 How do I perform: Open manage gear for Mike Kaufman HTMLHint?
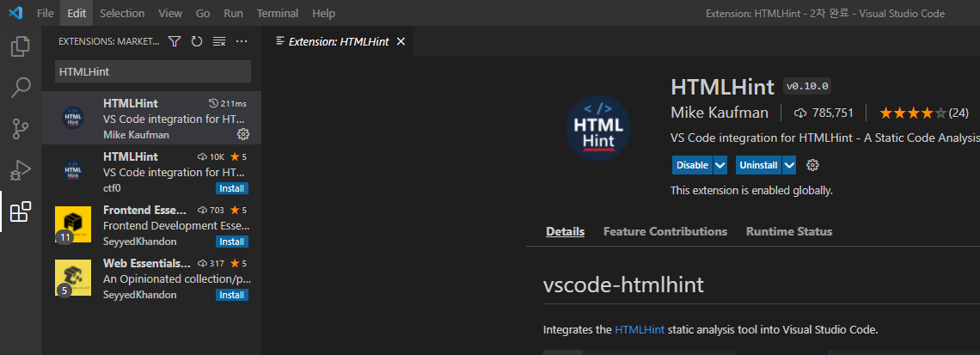pyautogui.click(x=243, y=134)
